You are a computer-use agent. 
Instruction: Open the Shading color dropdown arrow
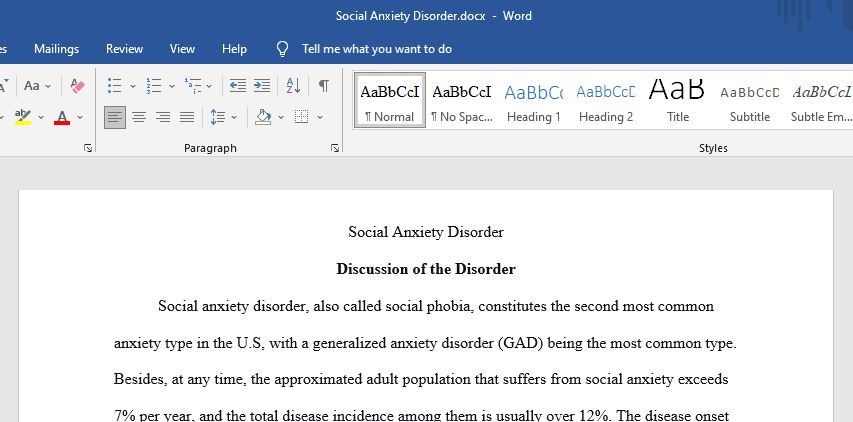281,117
